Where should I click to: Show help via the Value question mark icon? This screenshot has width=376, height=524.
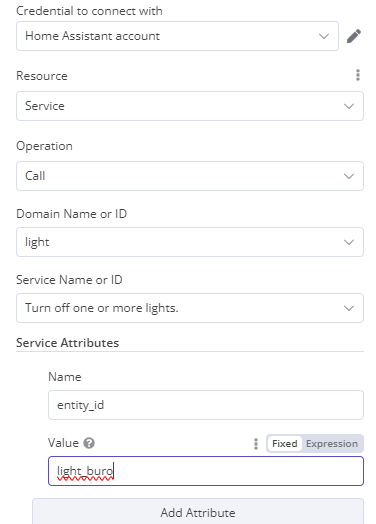pos(89,443)
